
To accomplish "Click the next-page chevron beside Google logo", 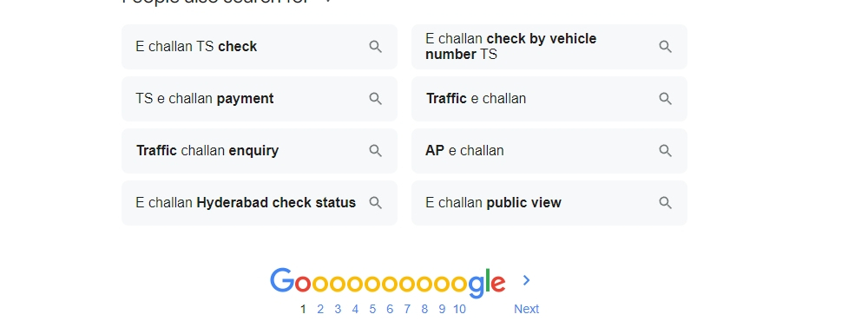I will tap(527, 280).
